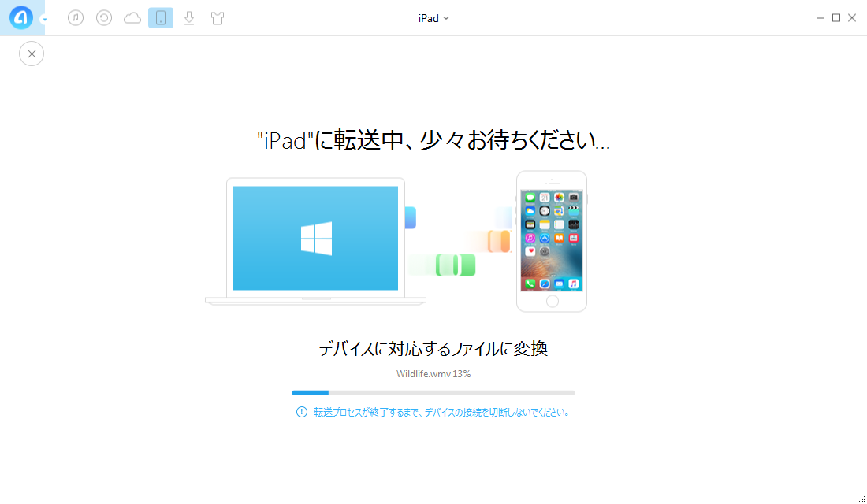867x504 pixels.
Task: Open the video download arrow icon
Action: (189, 17)
